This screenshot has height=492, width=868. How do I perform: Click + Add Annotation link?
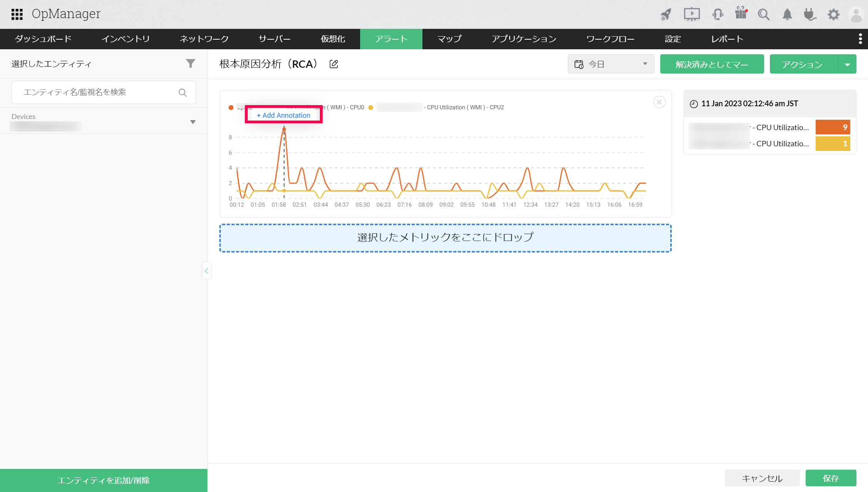point(284,115)
